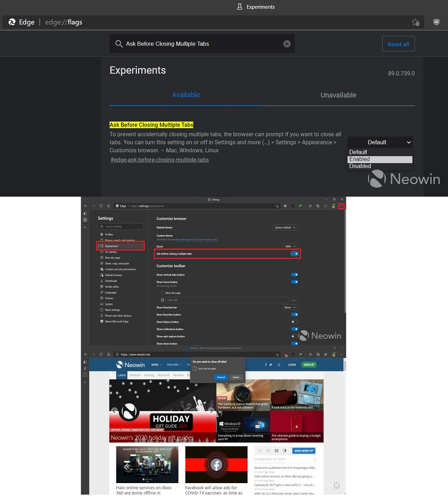The height and width of the screenshot is (496, 448).
Task: Open About Microsoft Edge in sidebar
Action: point(116,321)
